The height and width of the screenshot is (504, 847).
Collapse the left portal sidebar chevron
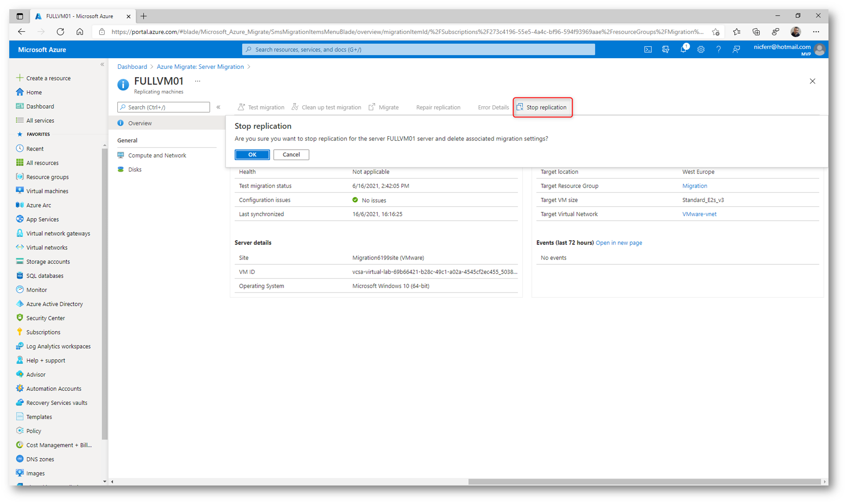click(102, 64)
